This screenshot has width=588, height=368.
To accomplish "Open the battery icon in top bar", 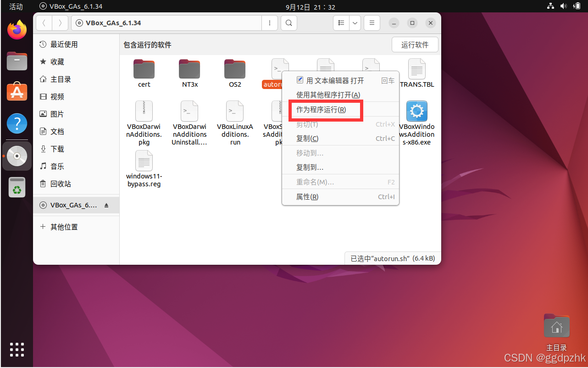I will click(576, 6).
